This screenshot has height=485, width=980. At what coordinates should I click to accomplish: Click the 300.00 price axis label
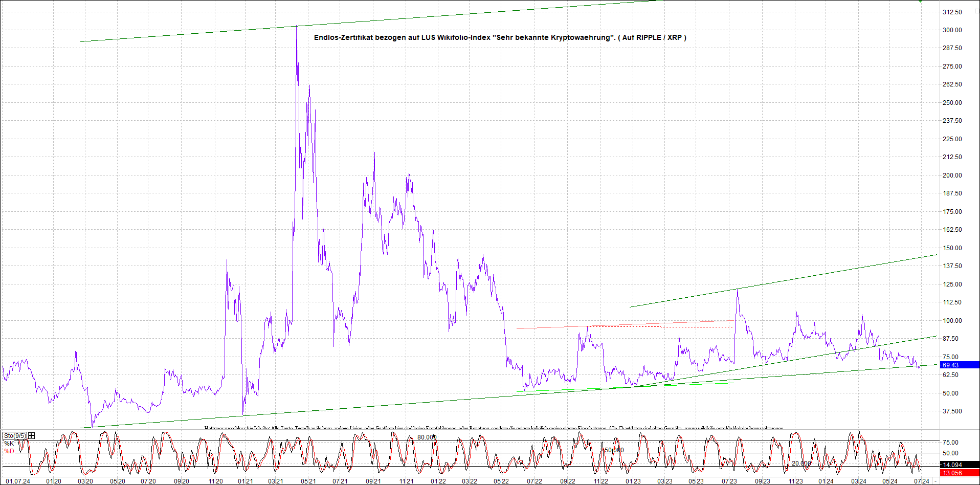coord(952,30)
